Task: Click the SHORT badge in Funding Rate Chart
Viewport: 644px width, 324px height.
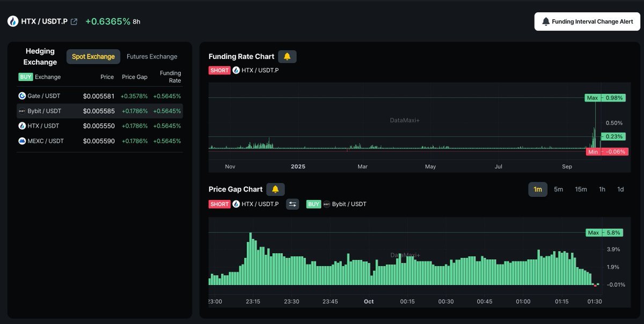Action: point(219,70)
